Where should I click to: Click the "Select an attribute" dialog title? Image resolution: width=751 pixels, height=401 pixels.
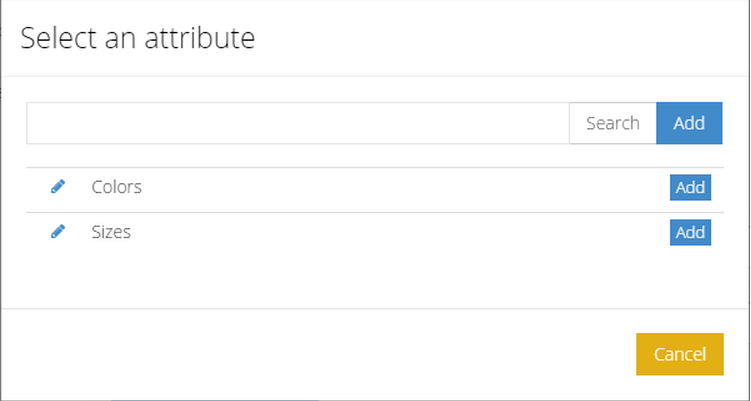coord(137,38)
